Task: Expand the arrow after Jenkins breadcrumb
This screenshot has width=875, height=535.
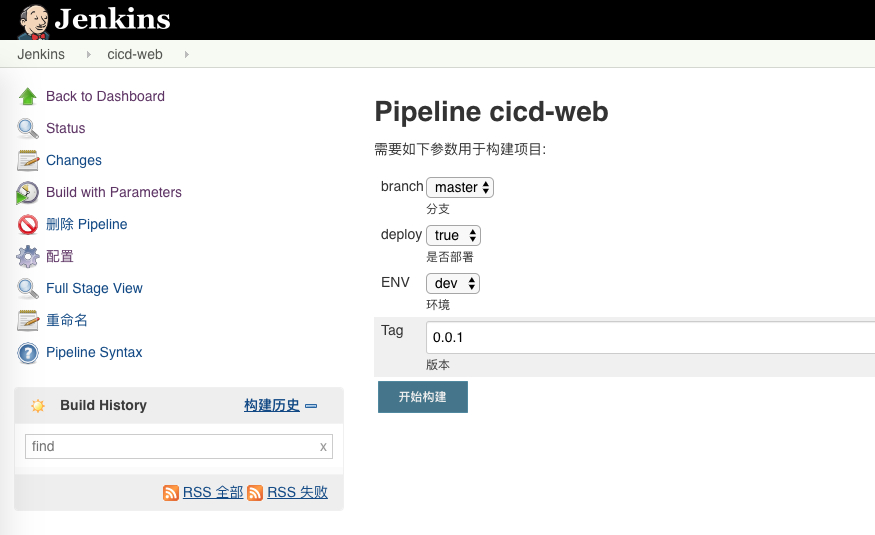Action: 88,55
